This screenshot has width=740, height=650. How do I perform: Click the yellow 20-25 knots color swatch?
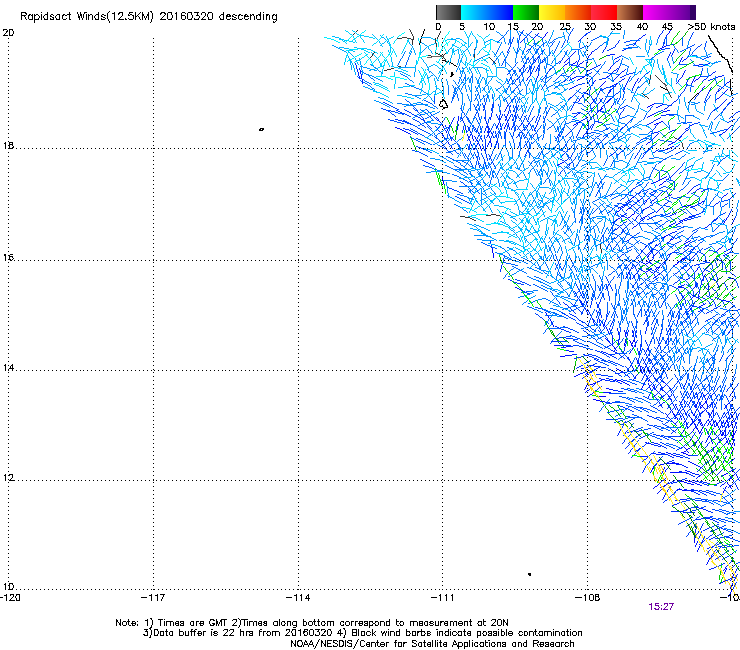tap(552, 12)
